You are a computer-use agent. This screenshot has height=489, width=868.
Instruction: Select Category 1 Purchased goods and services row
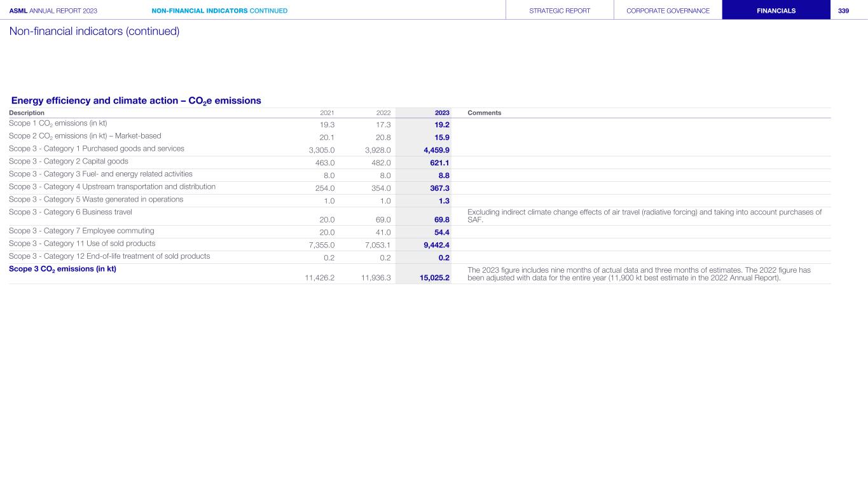97,149
